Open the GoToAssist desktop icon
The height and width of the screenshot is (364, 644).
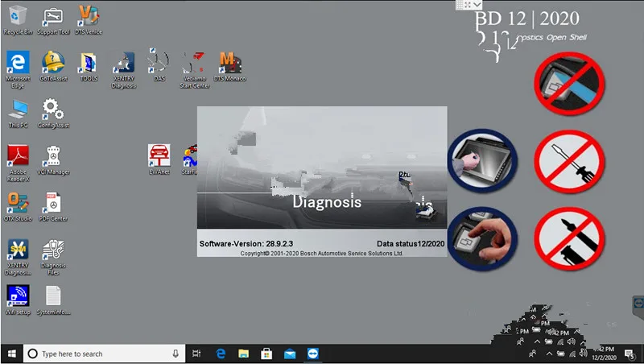[x=53, y=63]
